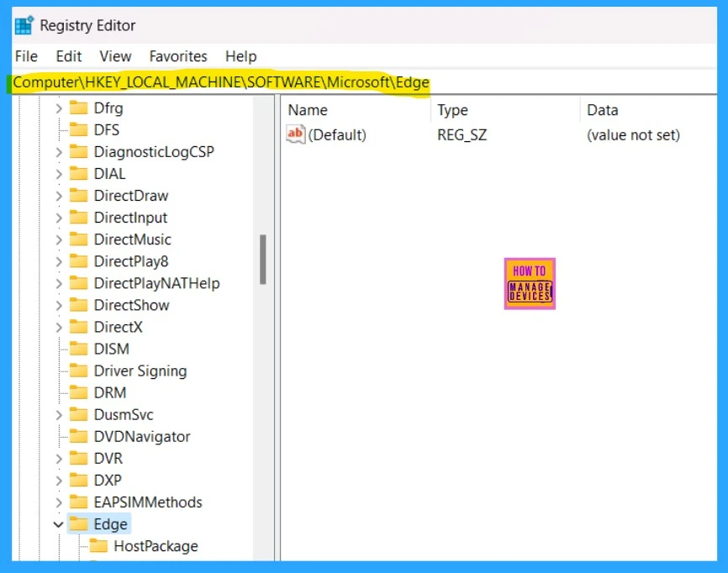
Task: Expand the EAPSIMMethods key
Action: [x=59, y=502]
